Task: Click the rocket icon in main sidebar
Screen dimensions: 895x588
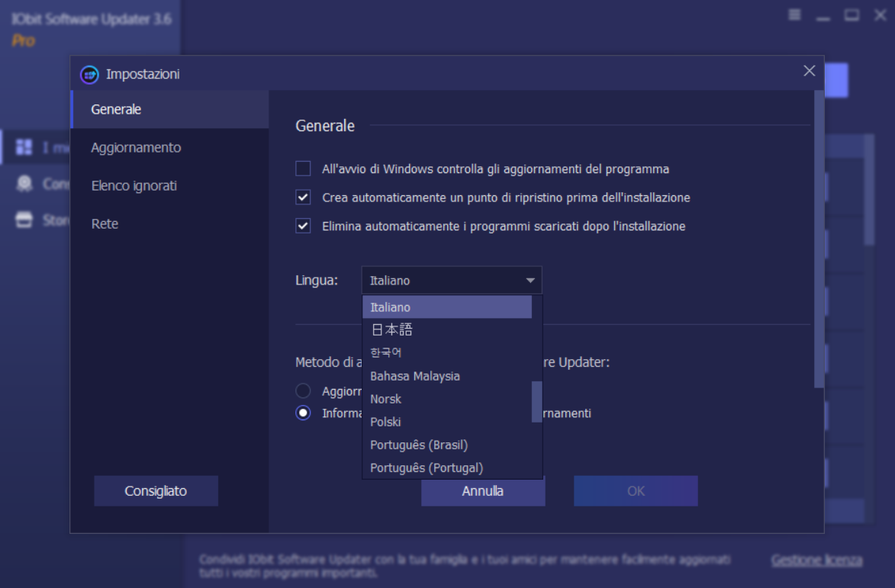Action: (24, 184)
